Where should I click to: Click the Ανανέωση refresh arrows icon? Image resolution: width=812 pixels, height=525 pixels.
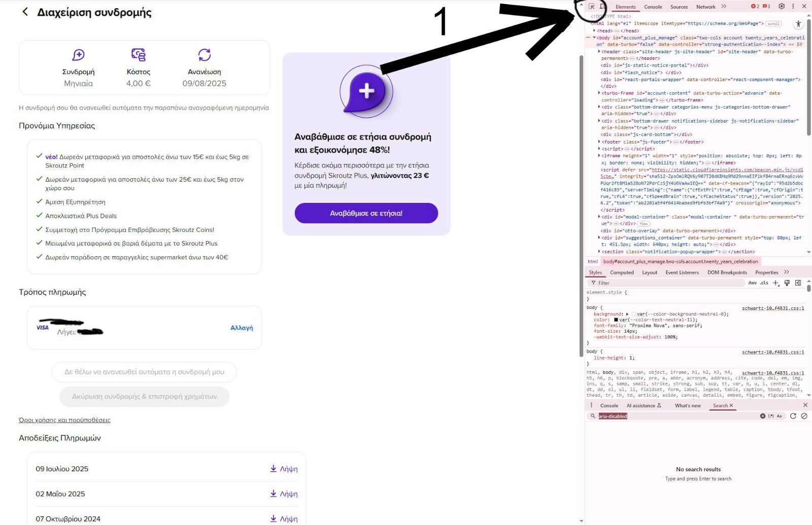point(205,55)
